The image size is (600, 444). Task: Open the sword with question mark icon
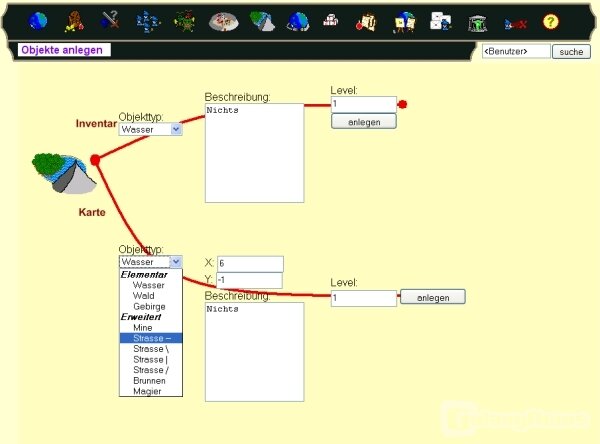point(110,20)
